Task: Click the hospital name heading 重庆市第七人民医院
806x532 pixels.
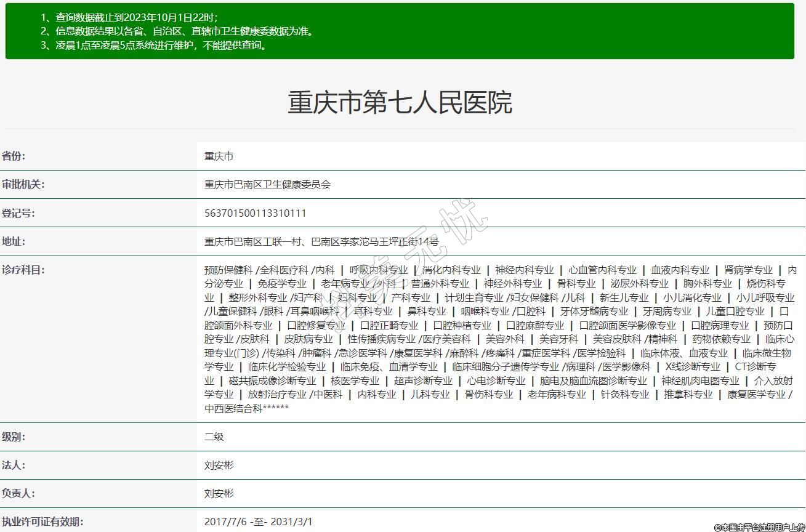Action: (x=400, y=102)
